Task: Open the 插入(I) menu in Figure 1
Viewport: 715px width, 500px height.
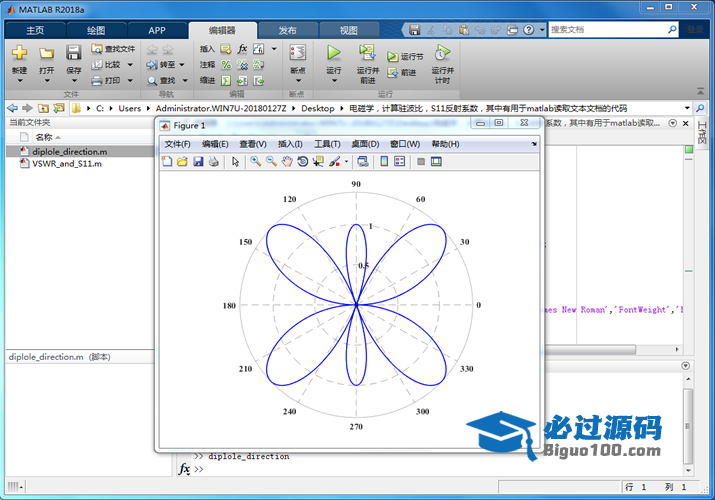Action: tap(290, 144)
